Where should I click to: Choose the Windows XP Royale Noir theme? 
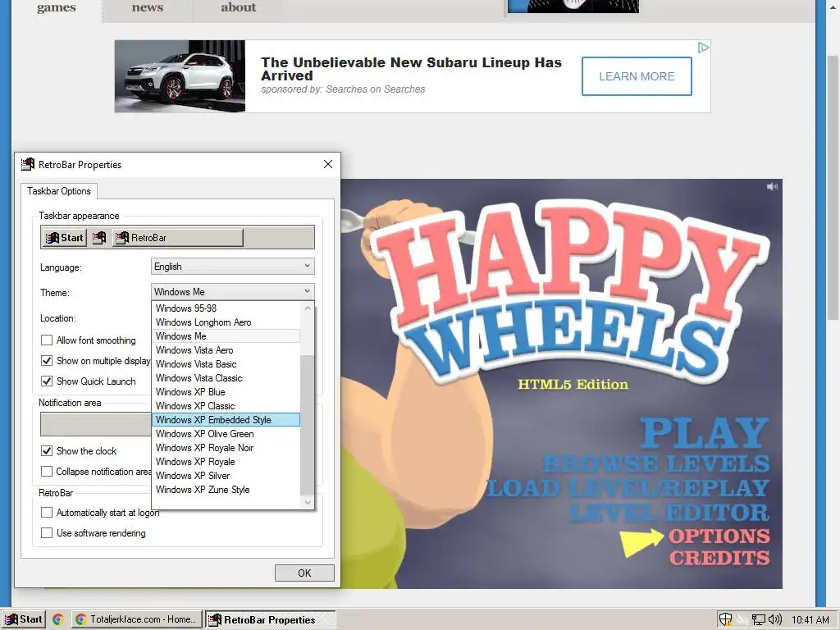pos(226,447)
